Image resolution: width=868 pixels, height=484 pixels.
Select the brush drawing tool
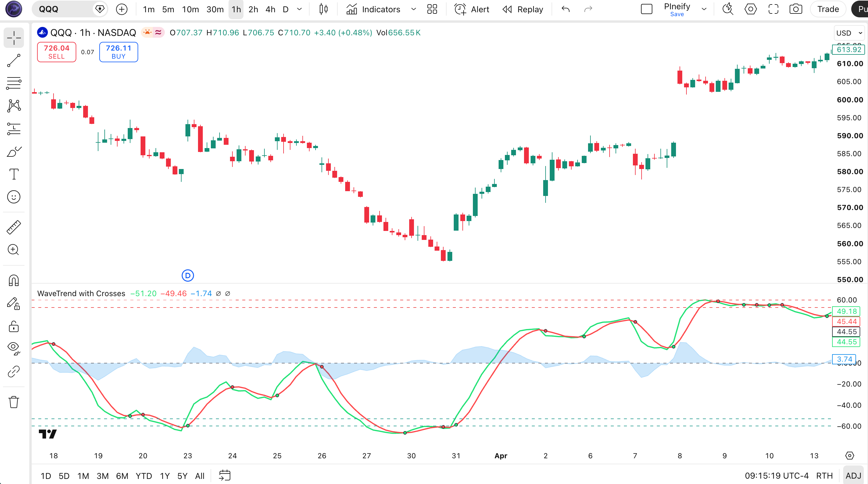(14, 152)
